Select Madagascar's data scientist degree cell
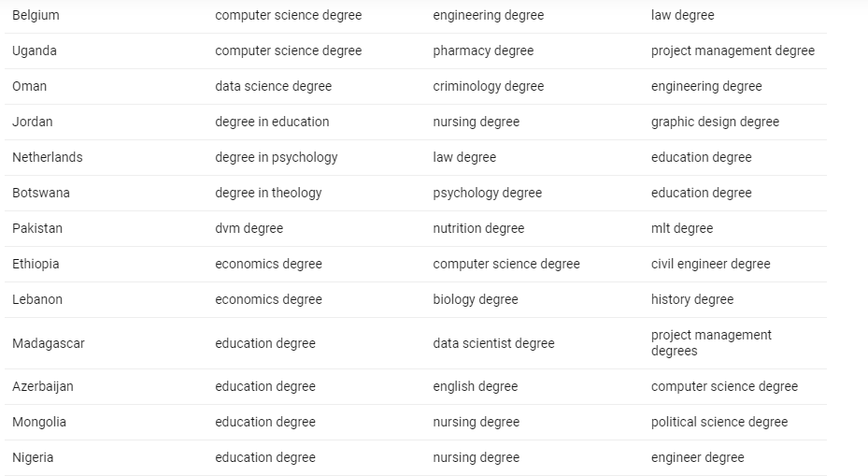 click(x=493, y=343)
